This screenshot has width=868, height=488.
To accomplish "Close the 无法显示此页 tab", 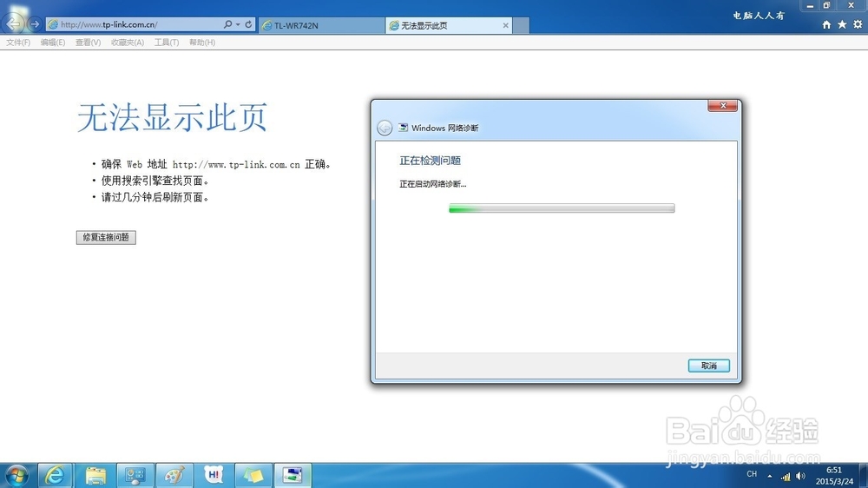I will [x=505, y=25].
